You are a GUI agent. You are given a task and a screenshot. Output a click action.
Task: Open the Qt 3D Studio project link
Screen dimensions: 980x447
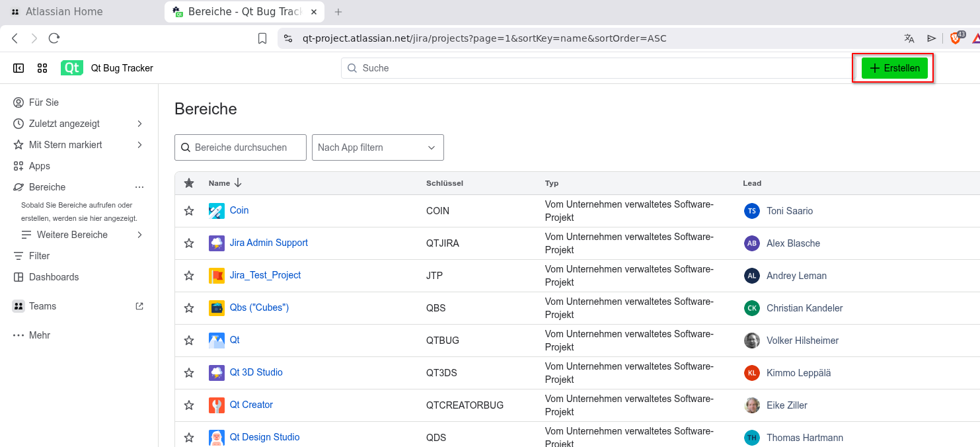256,372
